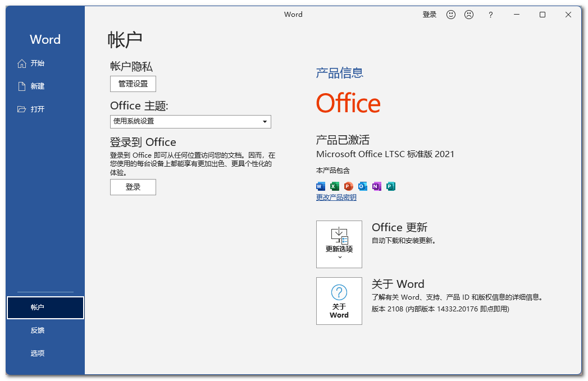This screenshot has width=588, height=381.
Task: Click the Word app icon under 本产品包含
Action: [321, 186]
